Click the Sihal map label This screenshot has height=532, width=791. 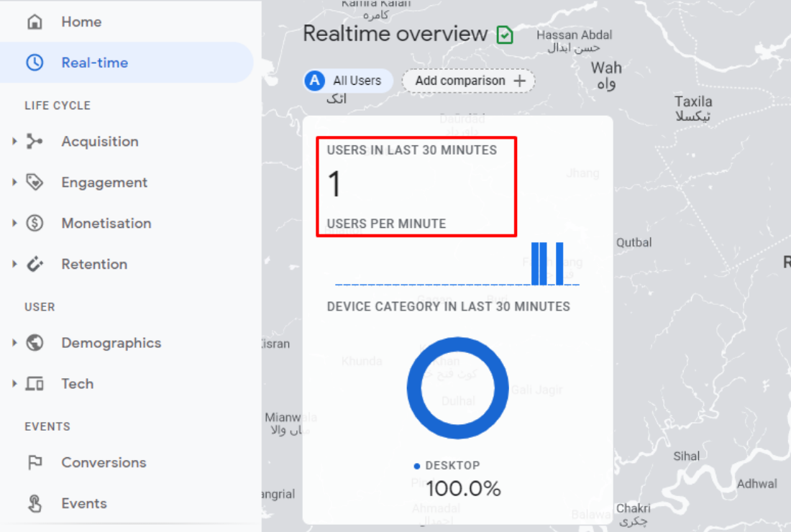tap(687, 456)
